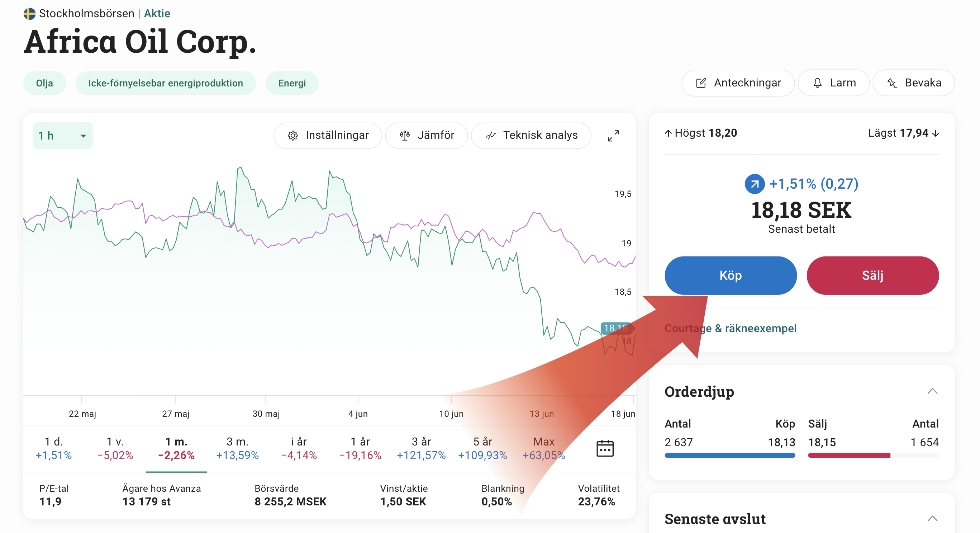Viewport: 980px width, 533px height.
Task: Click the Teknisk analys chart icon
Action: tap(490, 136)
